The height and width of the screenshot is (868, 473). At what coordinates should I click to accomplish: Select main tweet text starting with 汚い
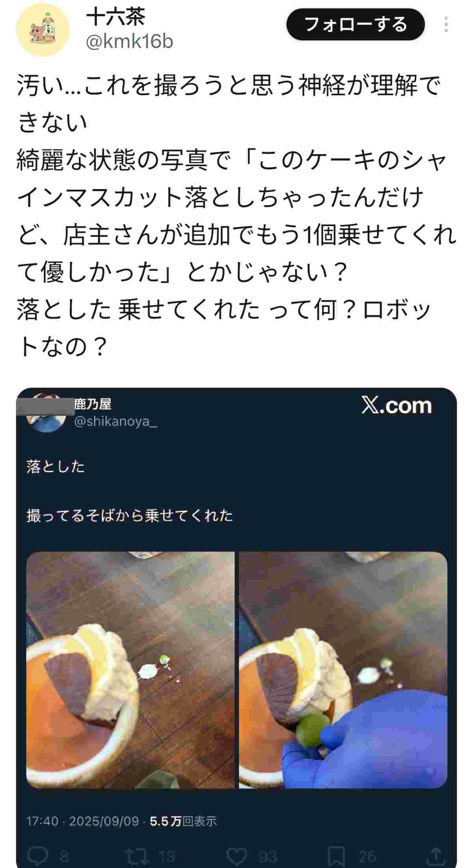coord(236,215)
